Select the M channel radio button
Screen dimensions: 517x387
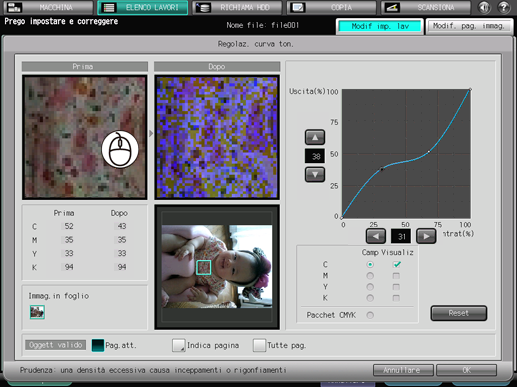[x=370, y=276]
